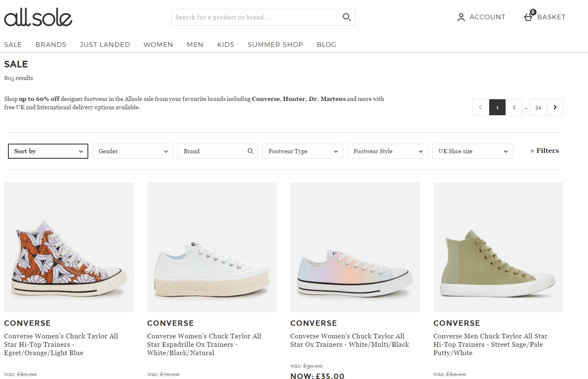The height and width of the screenshot is (379, 588).
Task: Click the pastel gradient Converse image
Action: 355,248
